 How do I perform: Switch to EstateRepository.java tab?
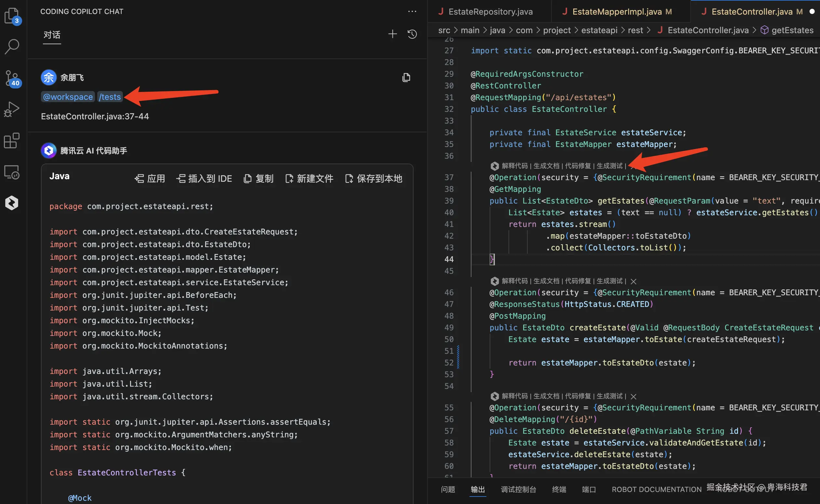(x=490, y=12)
